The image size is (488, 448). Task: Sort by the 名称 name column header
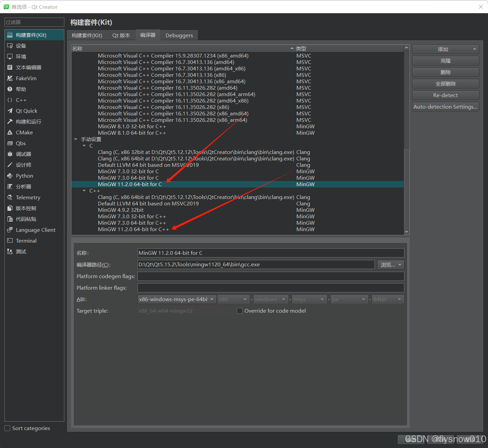[x=183, y=48]
